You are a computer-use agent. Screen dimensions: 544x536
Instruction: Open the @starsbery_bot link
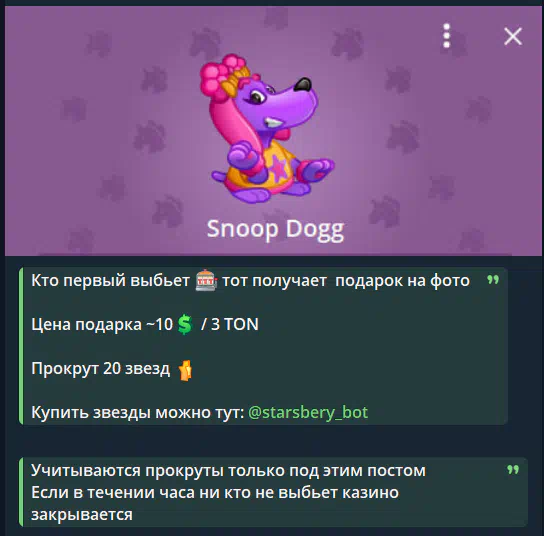point(308,412)
